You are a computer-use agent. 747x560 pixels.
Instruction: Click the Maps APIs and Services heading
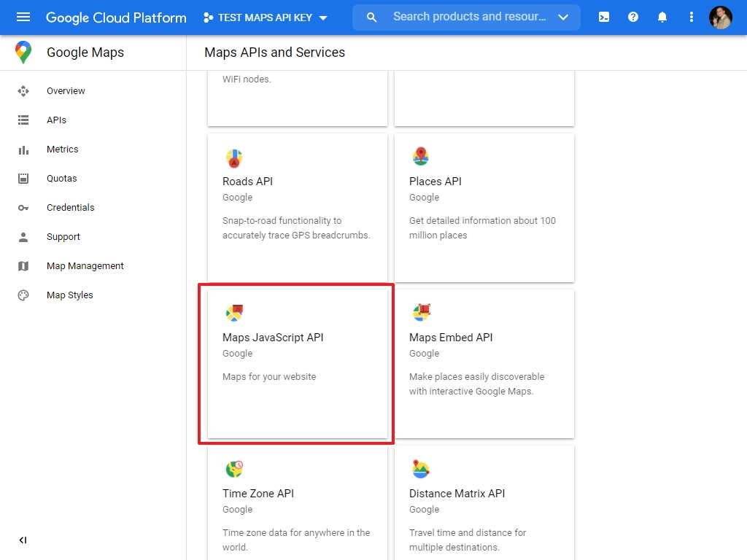274,52
